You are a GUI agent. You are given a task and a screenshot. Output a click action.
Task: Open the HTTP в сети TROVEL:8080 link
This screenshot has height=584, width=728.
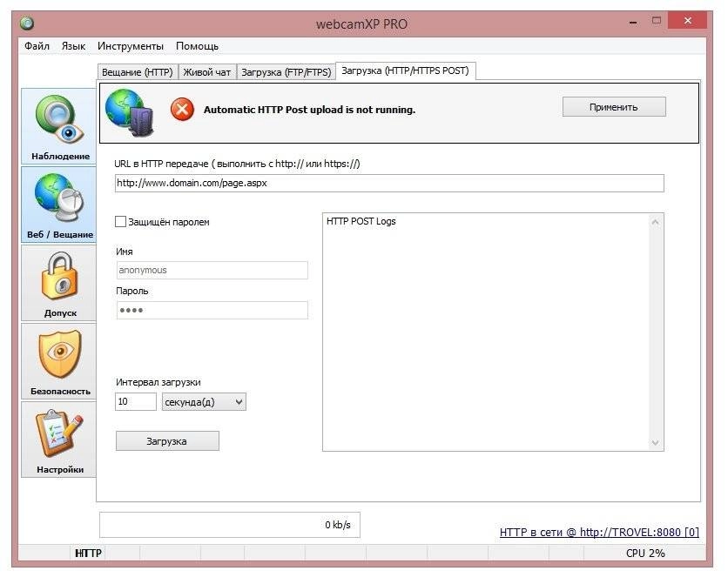click(x=599, y=532)
